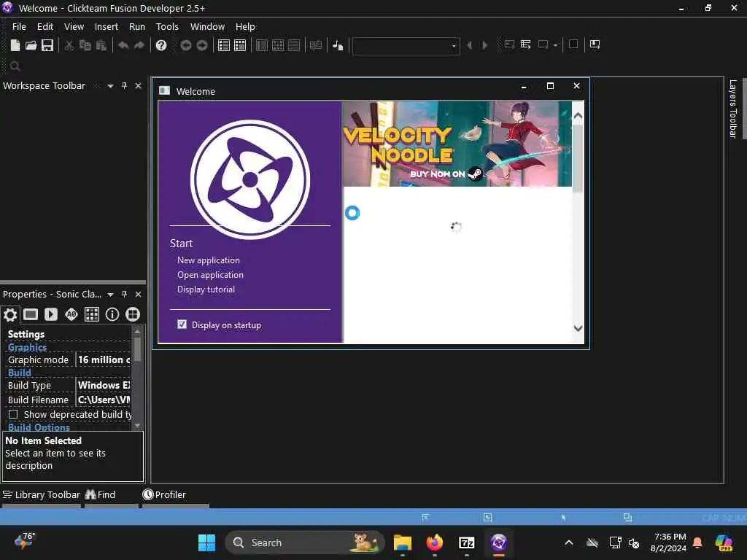
Task: Click the Forward circular arrow icon
Action: (202, 45)
